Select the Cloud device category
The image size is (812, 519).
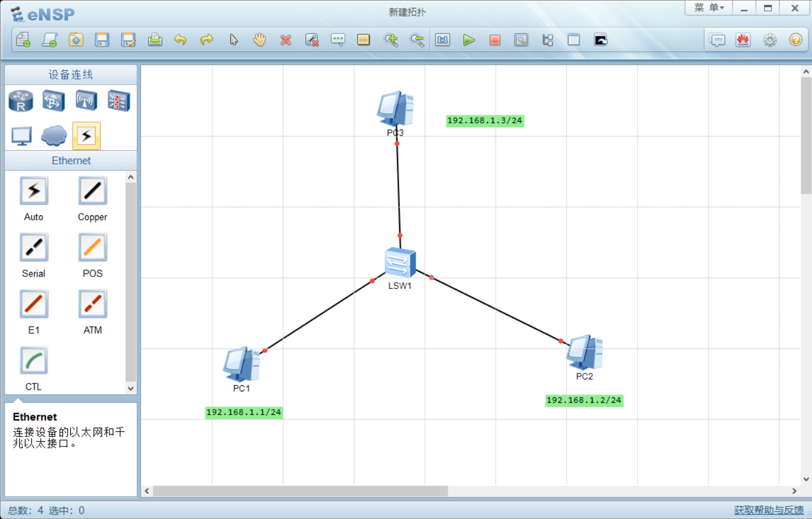pyautogui.click(x=54, y=136)
